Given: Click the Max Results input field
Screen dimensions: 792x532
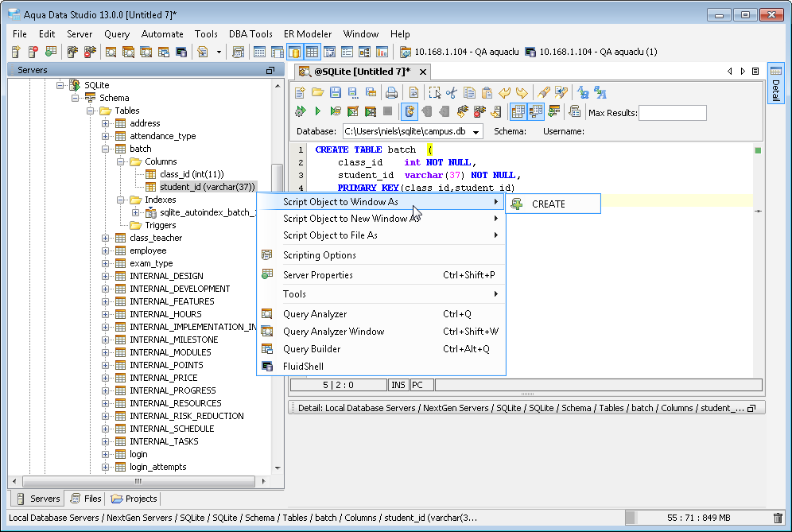Looking at the screenshot, I should click(672, 113).
